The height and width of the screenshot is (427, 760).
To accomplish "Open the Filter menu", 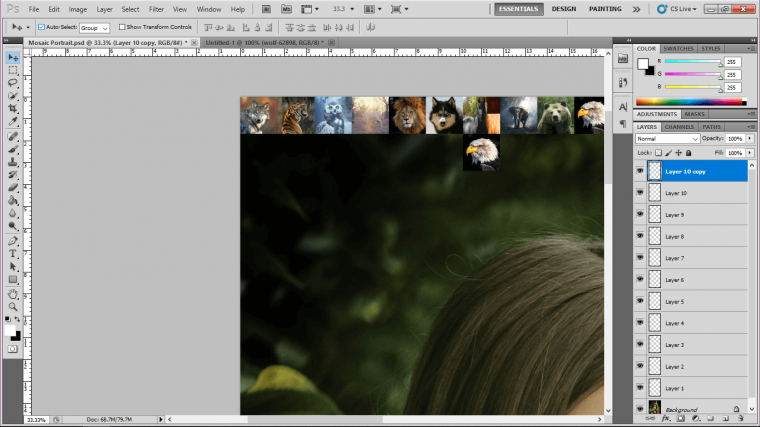I will 156,9.
